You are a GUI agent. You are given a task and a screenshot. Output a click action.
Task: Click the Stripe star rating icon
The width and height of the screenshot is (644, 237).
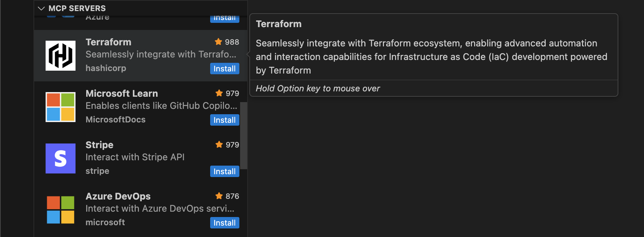pos(219,145)
